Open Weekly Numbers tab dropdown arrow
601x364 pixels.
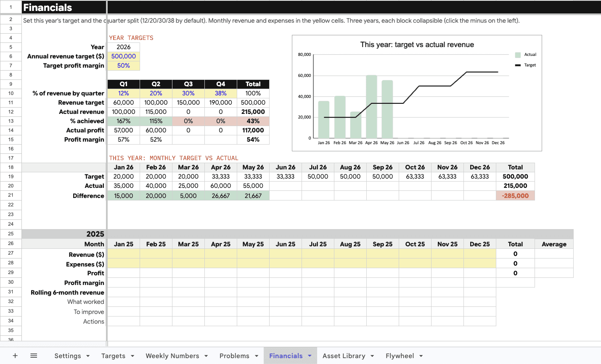pyautogui.click(x=206, y=356)
